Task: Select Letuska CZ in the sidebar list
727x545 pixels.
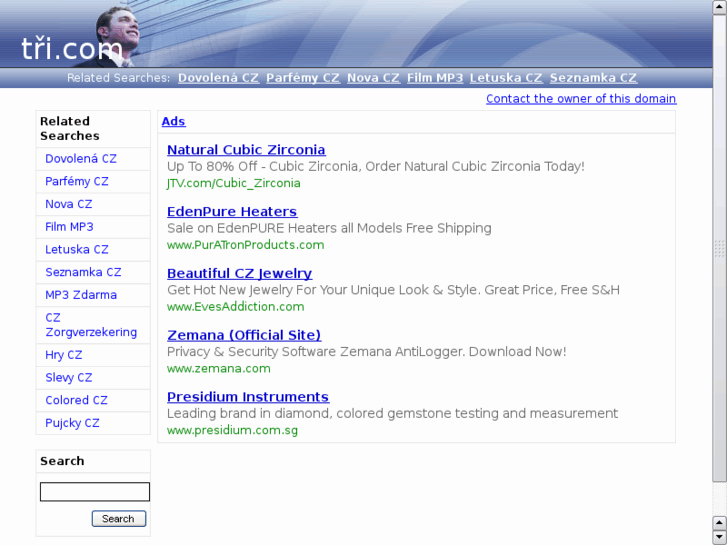Action: click(77, 250)
